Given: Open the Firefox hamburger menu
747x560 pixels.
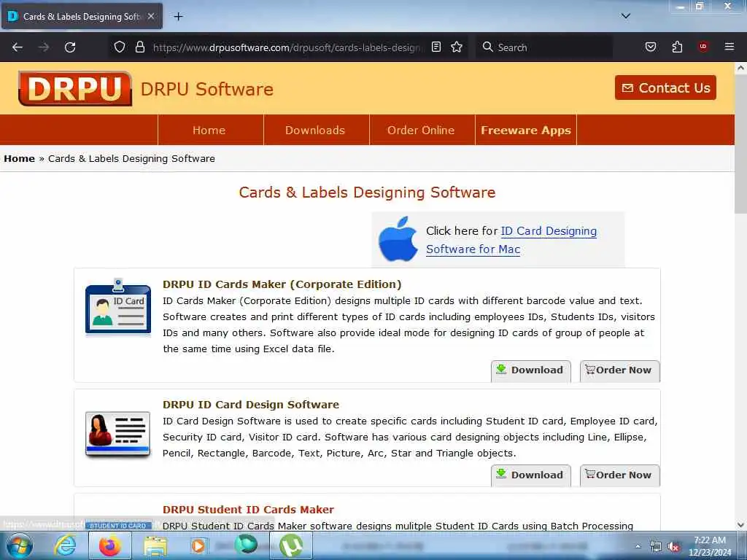Looking at the screenshot, I should pyautogui.click(x=729, y=47).
